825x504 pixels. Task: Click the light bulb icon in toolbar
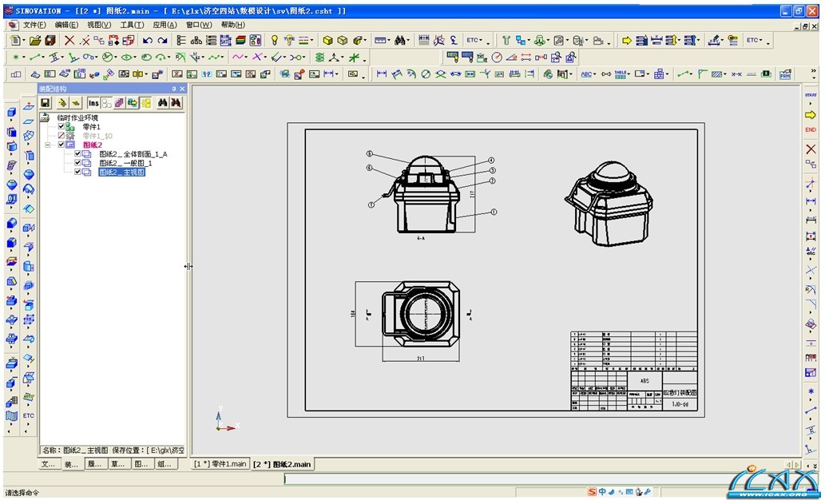tap(275, 41)
